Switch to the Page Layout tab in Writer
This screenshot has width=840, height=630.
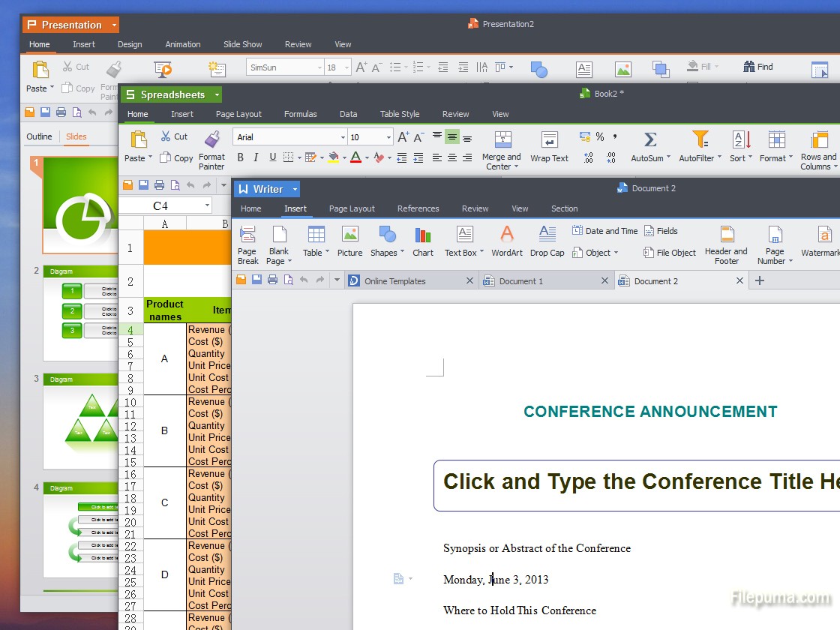click(352, 208)
